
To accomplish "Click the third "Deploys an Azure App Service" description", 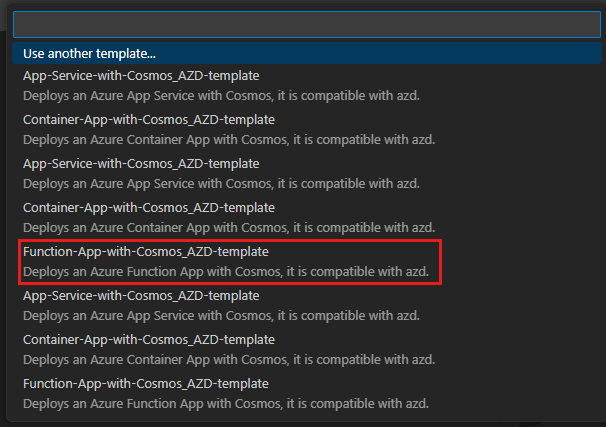I will click(222, 316).
